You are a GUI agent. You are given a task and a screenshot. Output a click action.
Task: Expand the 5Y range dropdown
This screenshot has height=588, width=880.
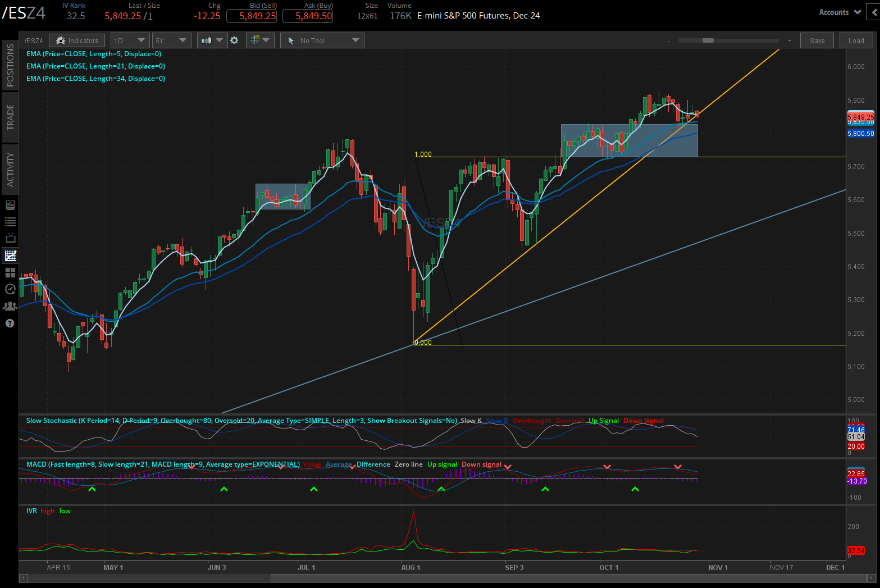coord(171,40)
